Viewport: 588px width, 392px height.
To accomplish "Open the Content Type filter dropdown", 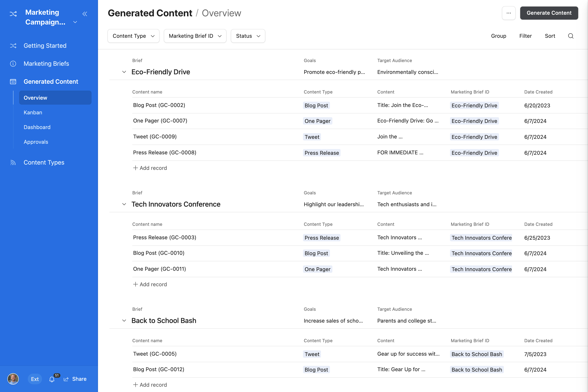I will [x=133, y=36].
